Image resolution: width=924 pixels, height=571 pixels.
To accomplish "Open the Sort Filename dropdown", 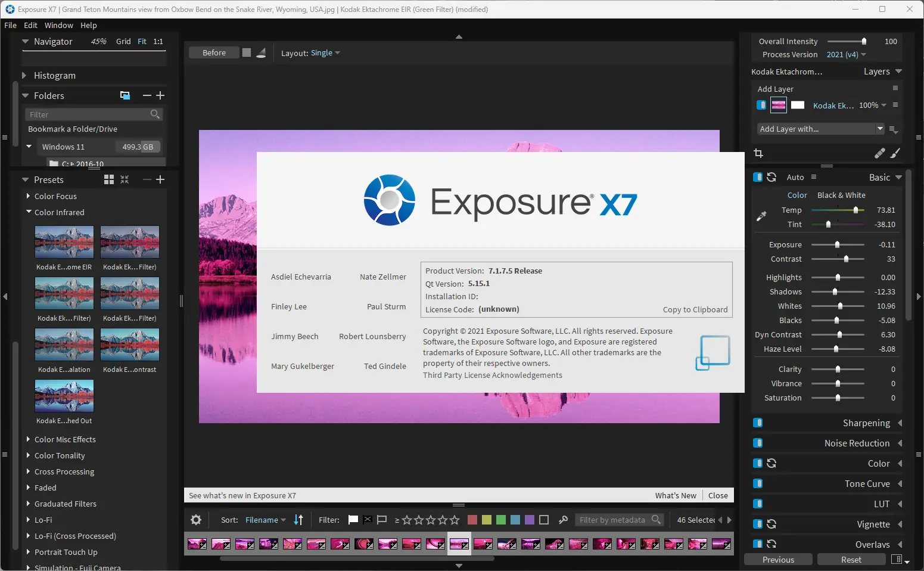I will coord(266,520).
